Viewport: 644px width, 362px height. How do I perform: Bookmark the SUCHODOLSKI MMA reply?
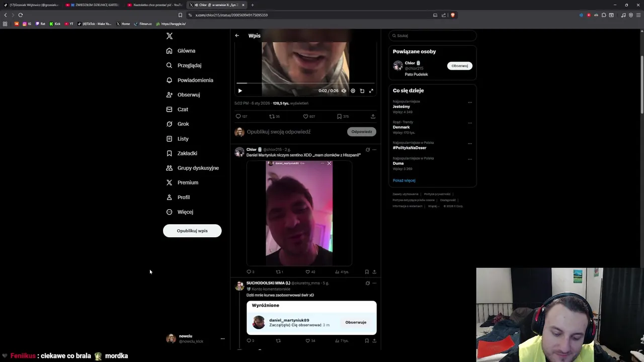pyautogui.click(x=367, y=341)
